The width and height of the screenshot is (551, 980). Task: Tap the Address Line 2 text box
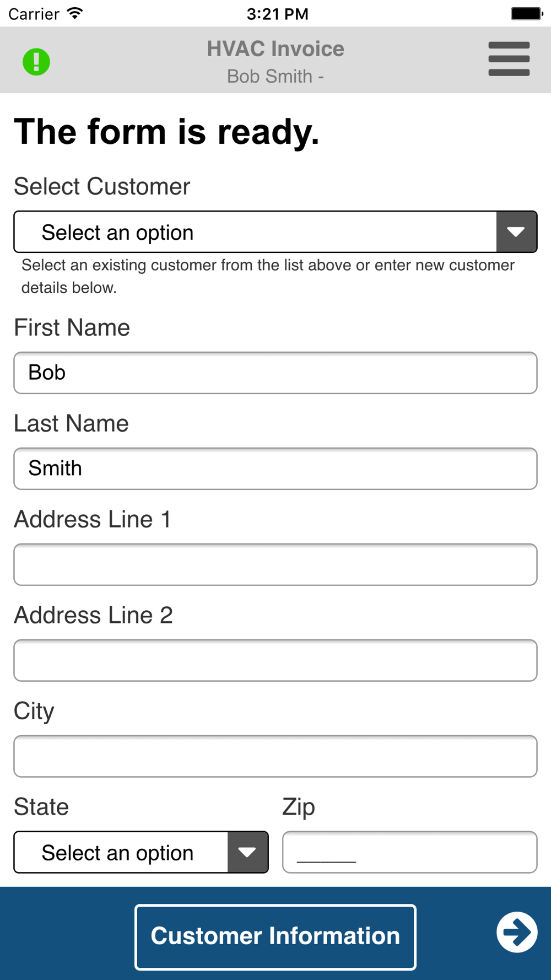click(275, 660)
